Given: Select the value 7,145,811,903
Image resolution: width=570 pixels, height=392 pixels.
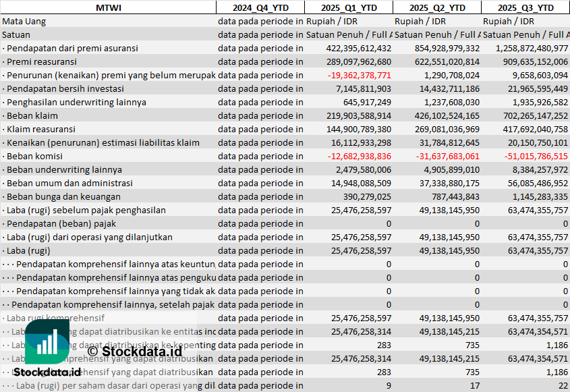Looking at the screenshot, I should (x=364, y=89).
